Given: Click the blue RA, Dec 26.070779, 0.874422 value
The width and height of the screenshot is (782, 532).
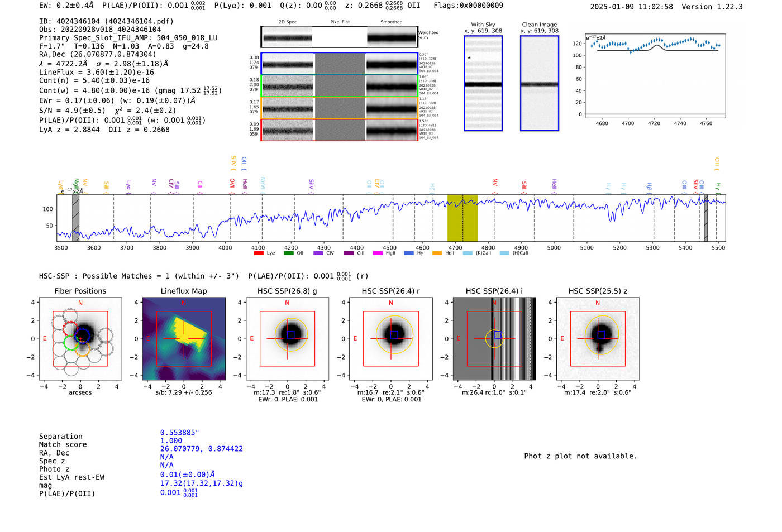Looking at the screenshot, I should click(202, 449).
